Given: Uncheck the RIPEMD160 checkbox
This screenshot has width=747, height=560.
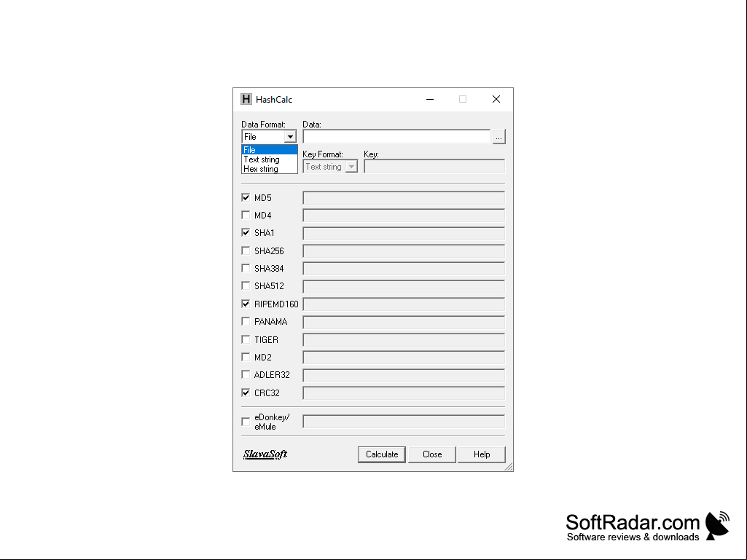Looking at the screenshot, I should [x=246, y=304].
